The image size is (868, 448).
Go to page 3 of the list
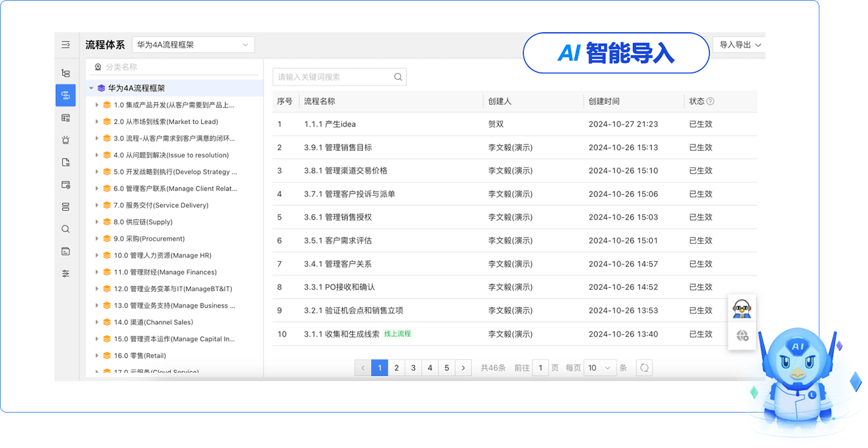click(413, 368)
